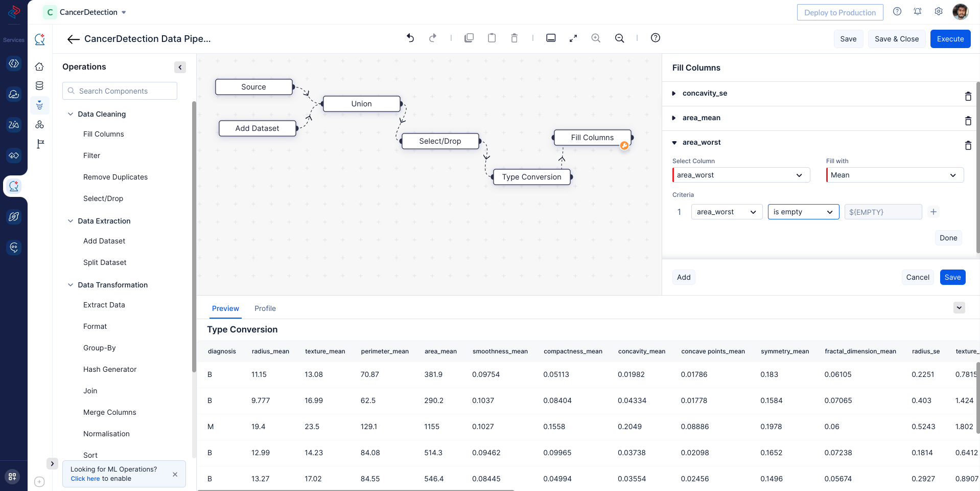Click the redo arrow icon

click(x=433, y=38)
